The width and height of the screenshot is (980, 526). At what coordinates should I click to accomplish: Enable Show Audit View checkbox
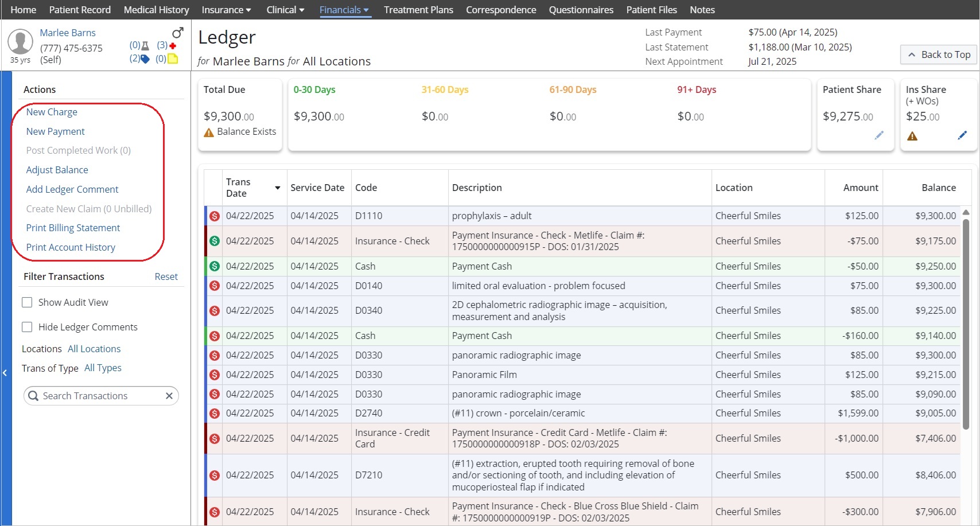[x=27, y=302]
